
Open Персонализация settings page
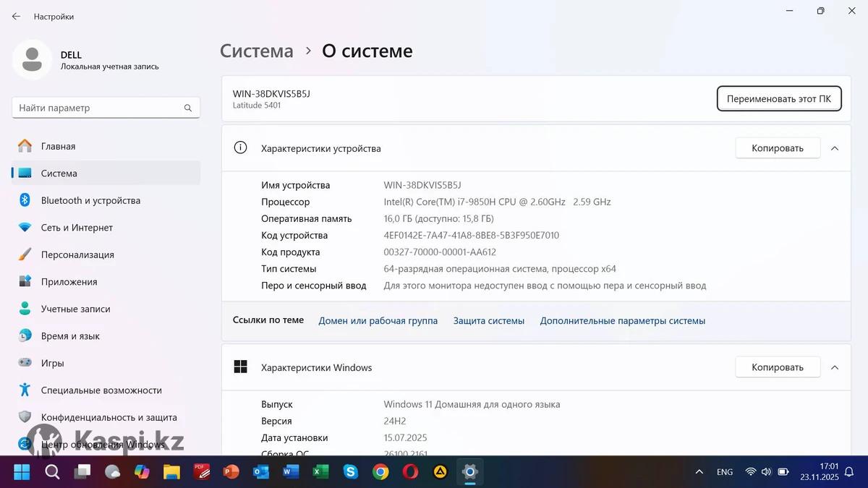pyautogui.click(x=77, y=254)
